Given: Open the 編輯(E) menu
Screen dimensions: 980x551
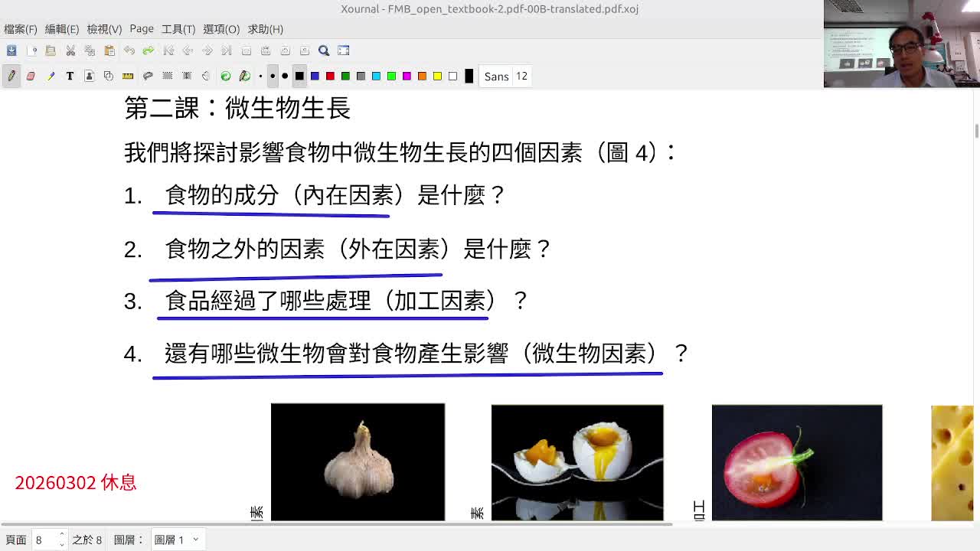Looking at the screenshot, I should click(x=62, y=29).
